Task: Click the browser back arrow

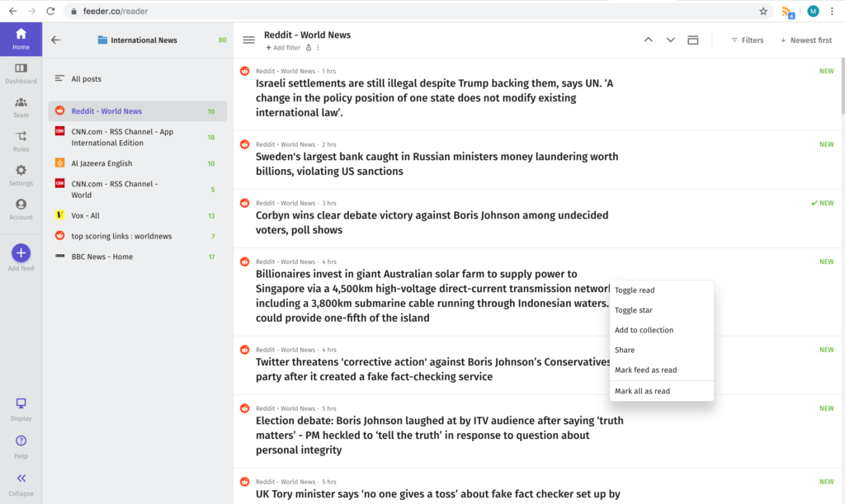Action: coord(12,11)
